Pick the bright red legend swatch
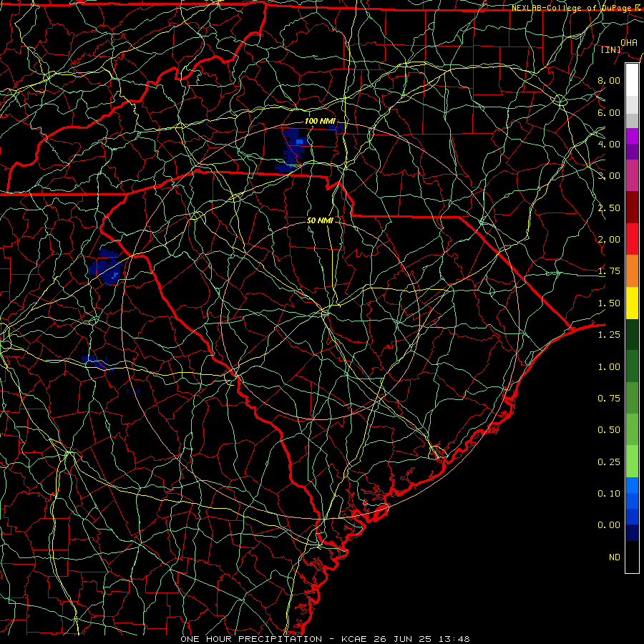 (x=632, y=239)
